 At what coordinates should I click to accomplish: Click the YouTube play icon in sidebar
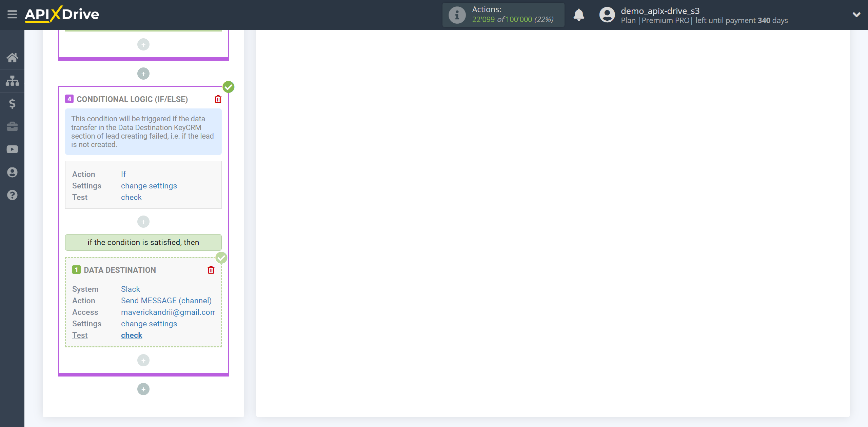click(12, 149)
